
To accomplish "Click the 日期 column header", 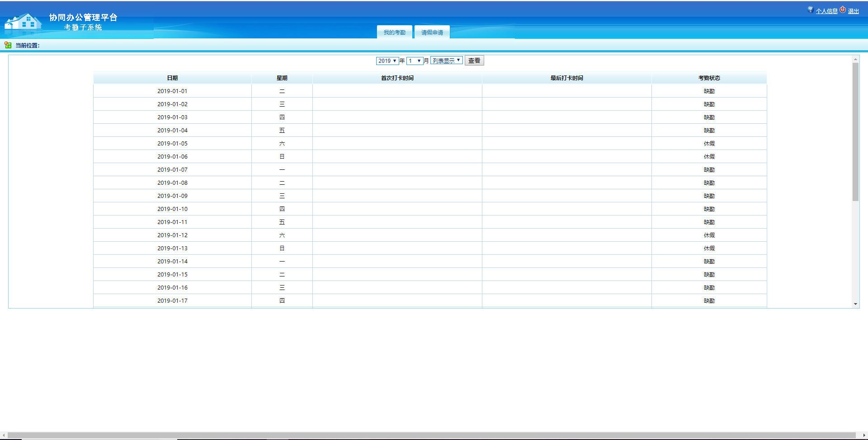I will (172, 78).
